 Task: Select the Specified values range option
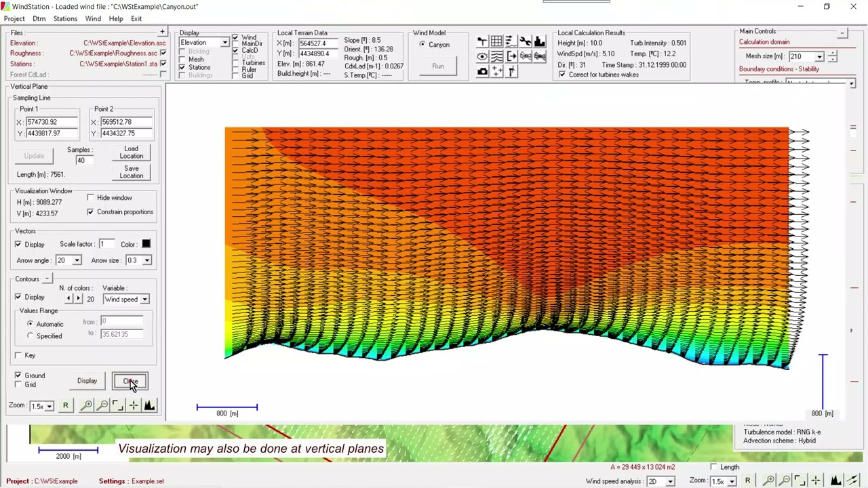pyautogui.click(x=30, y=335)
